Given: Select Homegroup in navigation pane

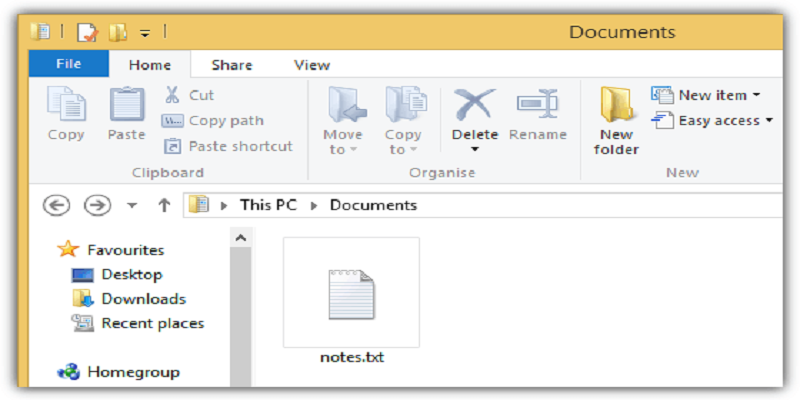Looking at the screenshot, I should pos(134,372).
